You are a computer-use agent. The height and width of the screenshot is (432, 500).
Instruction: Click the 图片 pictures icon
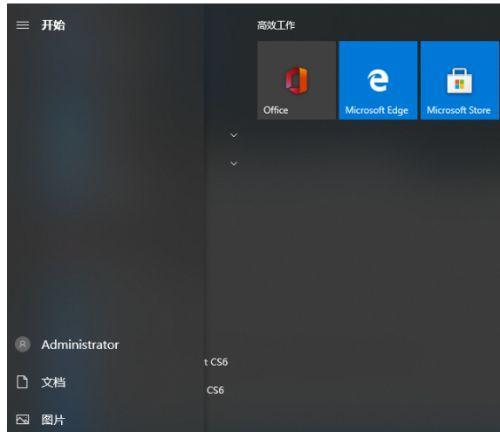[x=23, y=419]
